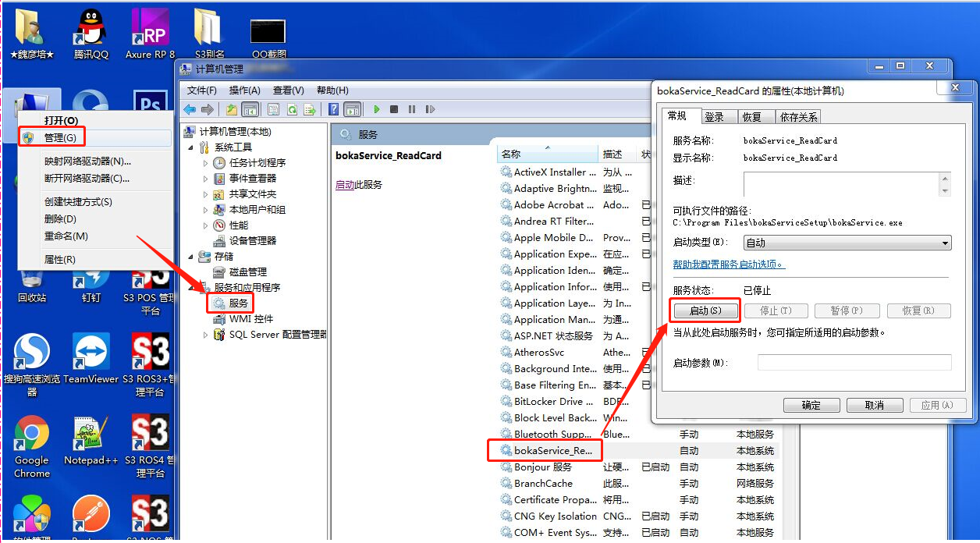The height and width of the screenshot is (543, 980).
Task: Click the blue Back arrow in toolbar
Action: 190,110
